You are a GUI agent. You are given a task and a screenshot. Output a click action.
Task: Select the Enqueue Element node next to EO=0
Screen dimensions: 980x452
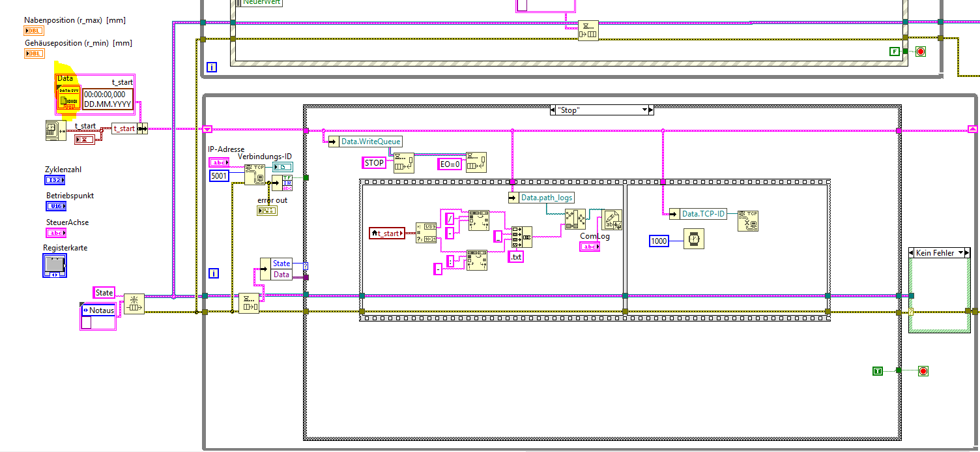(476, 162)
